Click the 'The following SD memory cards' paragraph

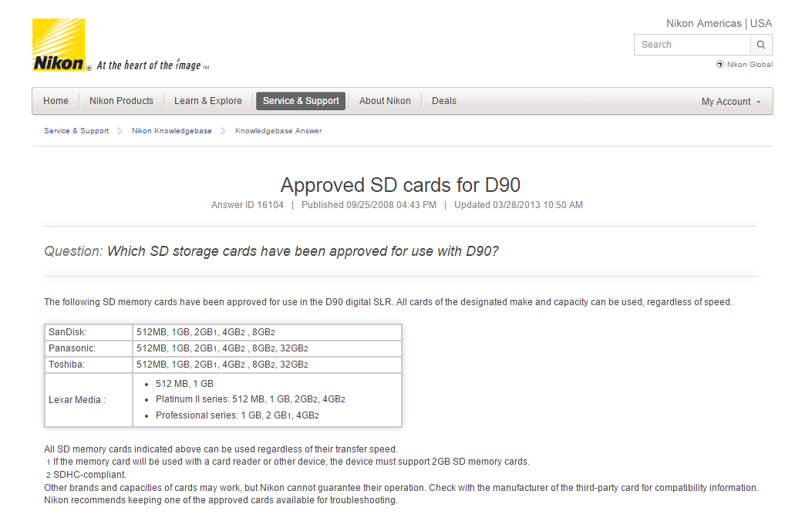[388, 302]
